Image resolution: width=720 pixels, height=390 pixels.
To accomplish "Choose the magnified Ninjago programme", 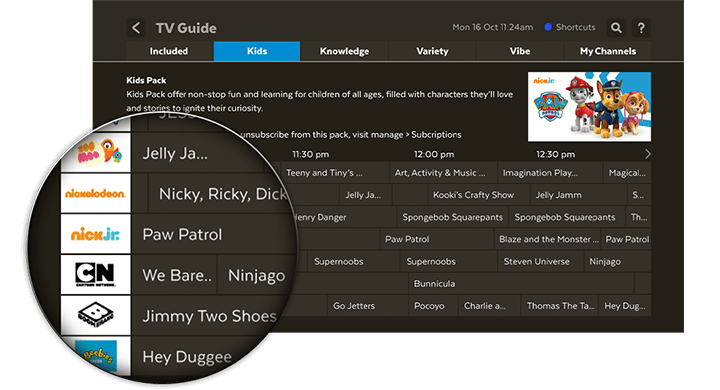I will tap(256, 275).
